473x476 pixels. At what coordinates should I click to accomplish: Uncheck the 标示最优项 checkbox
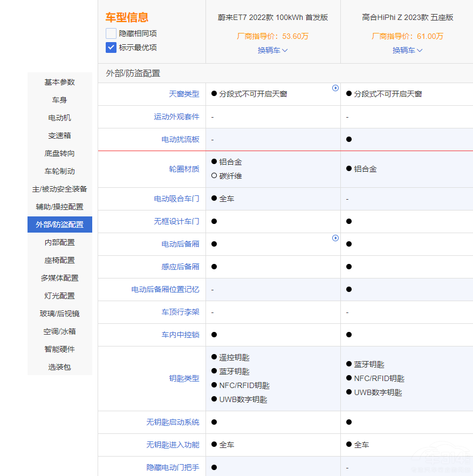pyautogui.click(x=111, y=47)
